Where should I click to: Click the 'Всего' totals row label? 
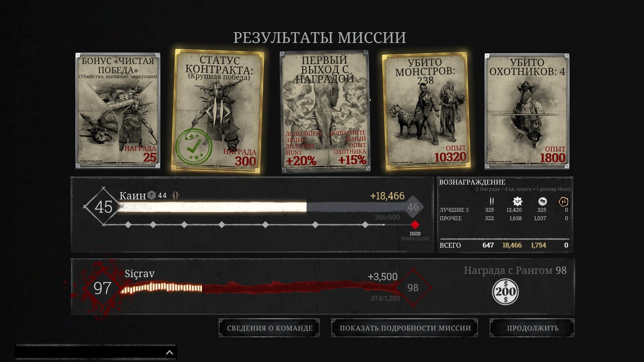point(450,245)
